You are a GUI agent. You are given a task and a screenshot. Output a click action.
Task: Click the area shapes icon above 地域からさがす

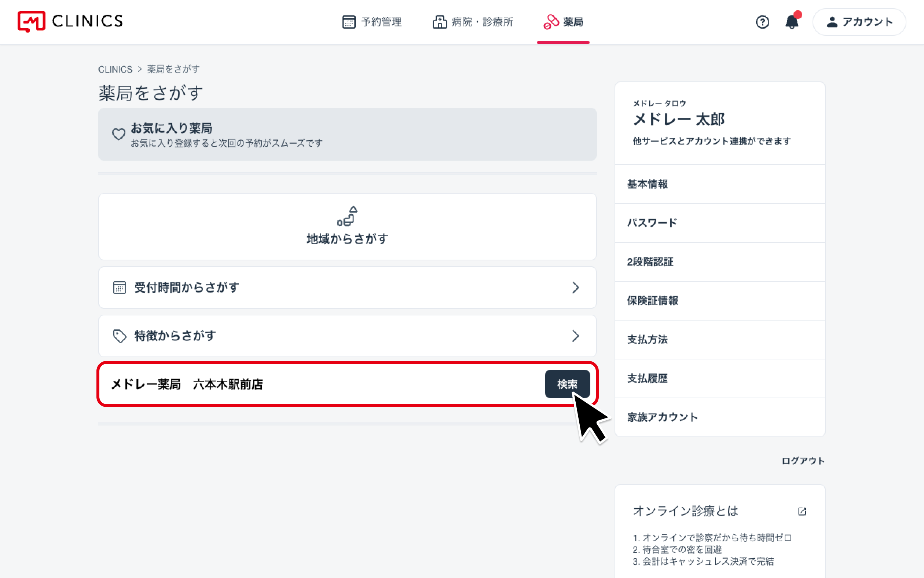(x=347, y=216)
